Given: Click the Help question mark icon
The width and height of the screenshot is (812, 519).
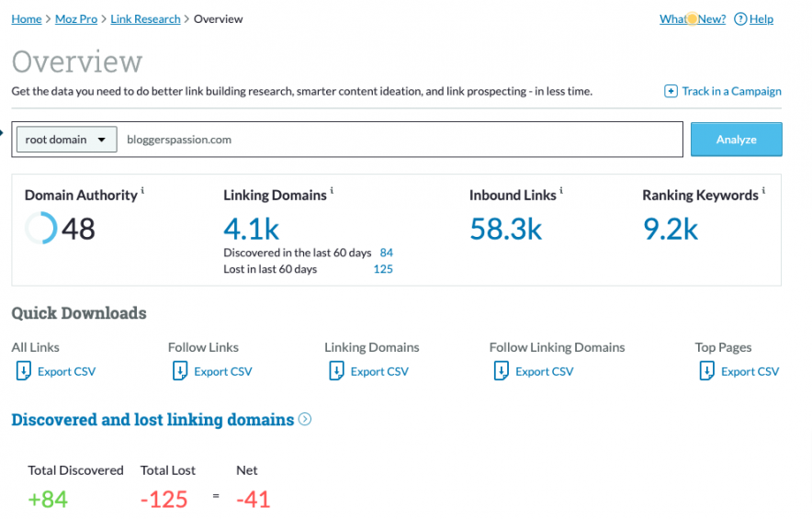Looking at the screenshot, I should click(740, 19).
